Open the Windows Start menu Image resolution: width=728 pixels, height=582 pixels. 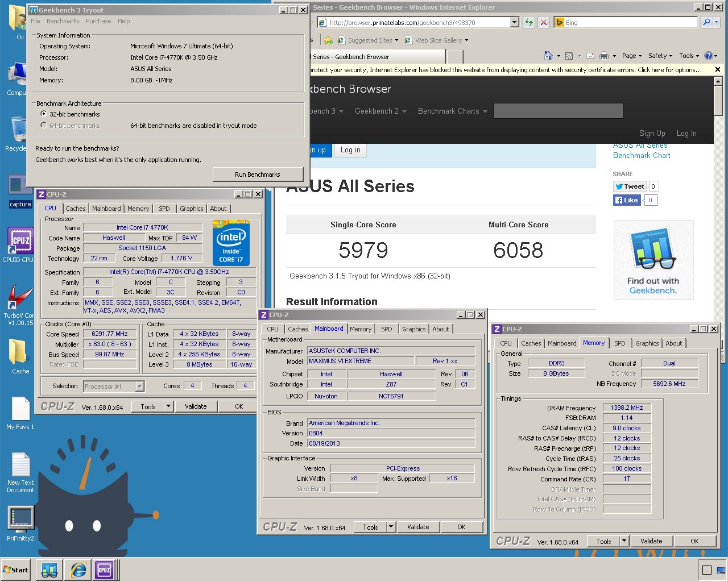coord(16,569)
